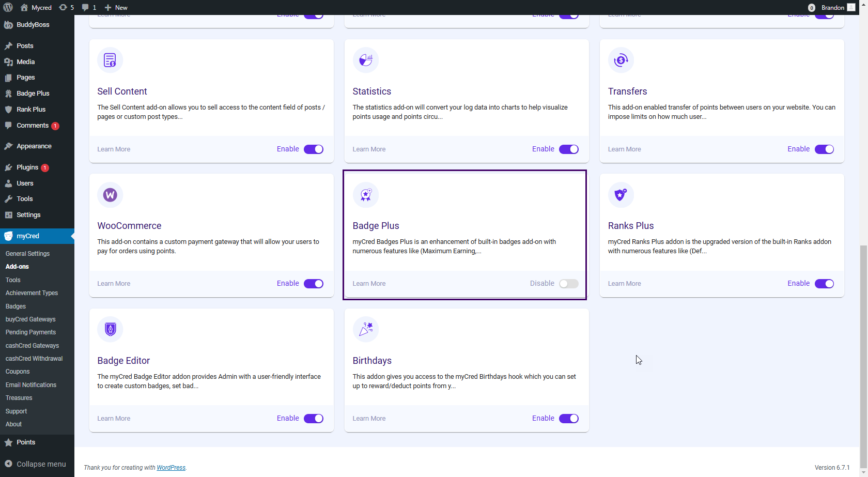This screenshot has width=868, height=477.
Task: Click the Statistics pie chart icon
Action: 365,60
